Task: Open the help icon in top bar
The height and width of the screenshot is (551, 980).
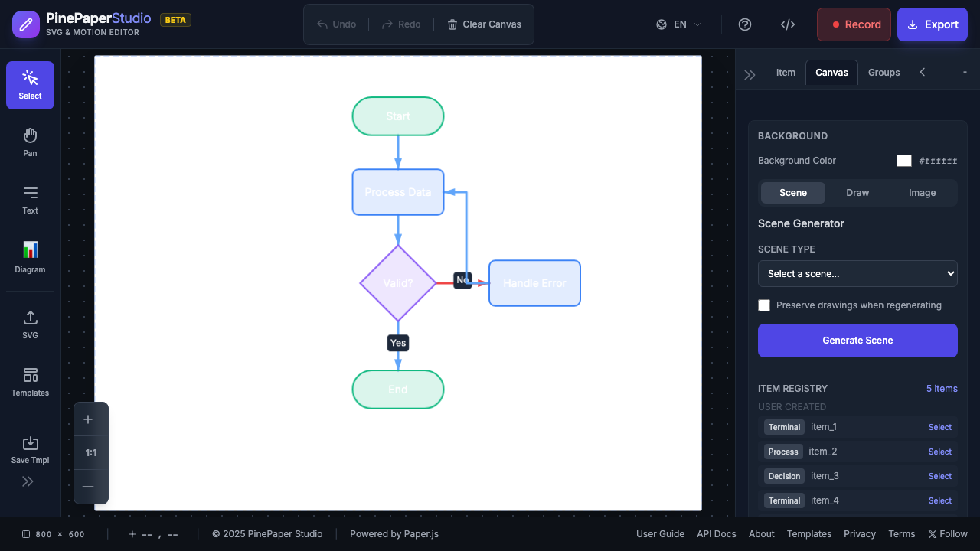Action: [745, 24]
